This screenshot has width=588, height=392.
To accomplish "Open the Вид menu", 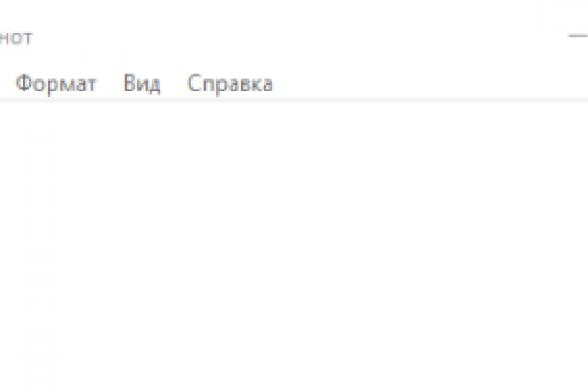I will [142, 83].
